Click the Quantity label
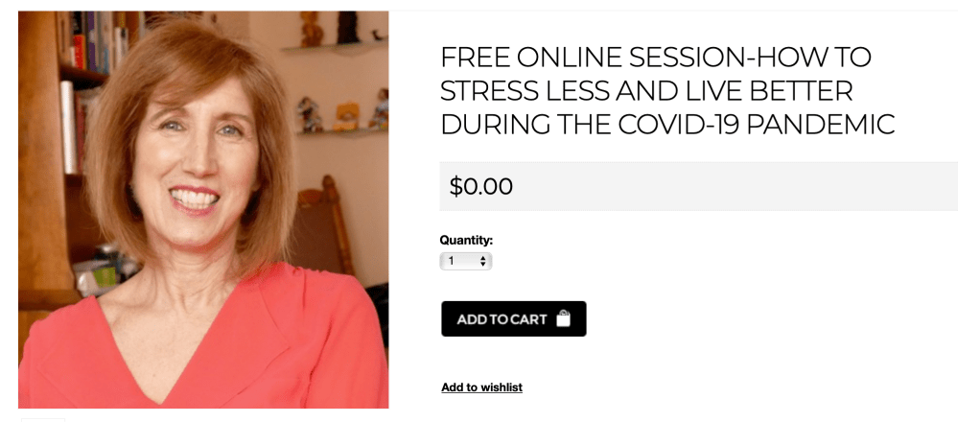Screen dimensions: 980x422 point(466,240)
